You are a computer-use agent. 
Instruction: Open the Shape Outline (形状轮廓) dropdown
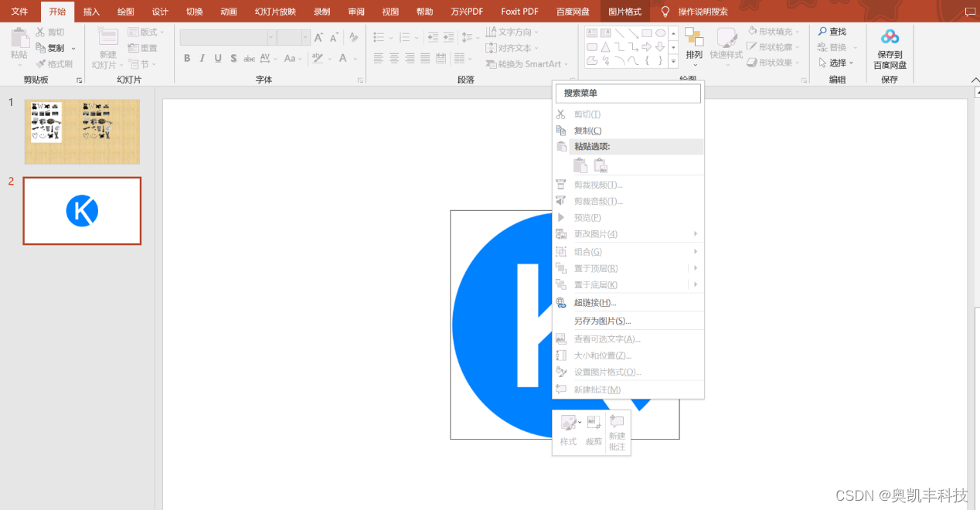773,47
